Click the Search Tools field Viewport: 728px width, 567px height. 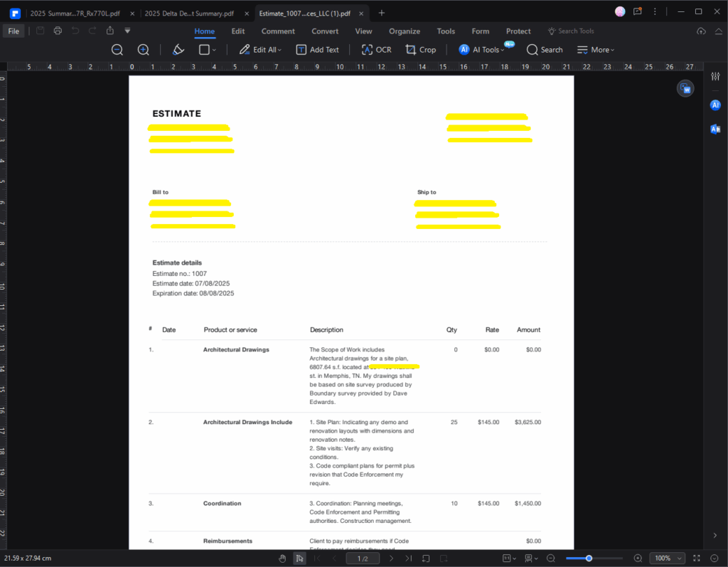coord(571,31)
